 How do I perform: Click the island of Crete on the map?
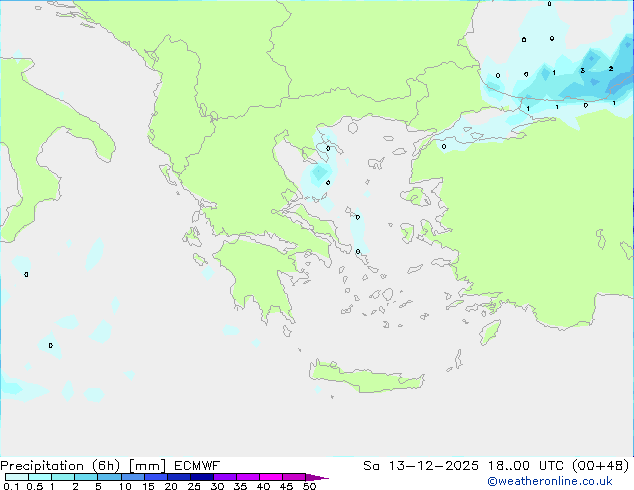point(366,378)
